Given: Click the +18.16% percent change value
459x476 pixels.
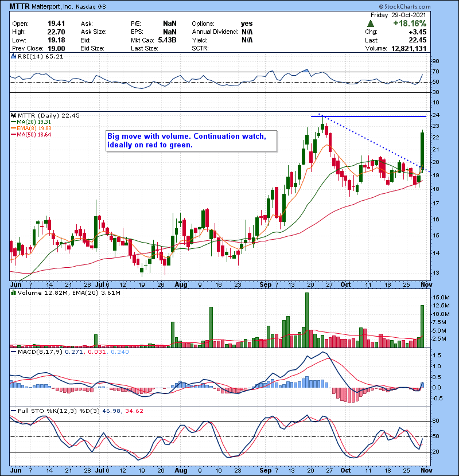Looking at the screenshot, I should pyautogui.click(x=410, y=24).
